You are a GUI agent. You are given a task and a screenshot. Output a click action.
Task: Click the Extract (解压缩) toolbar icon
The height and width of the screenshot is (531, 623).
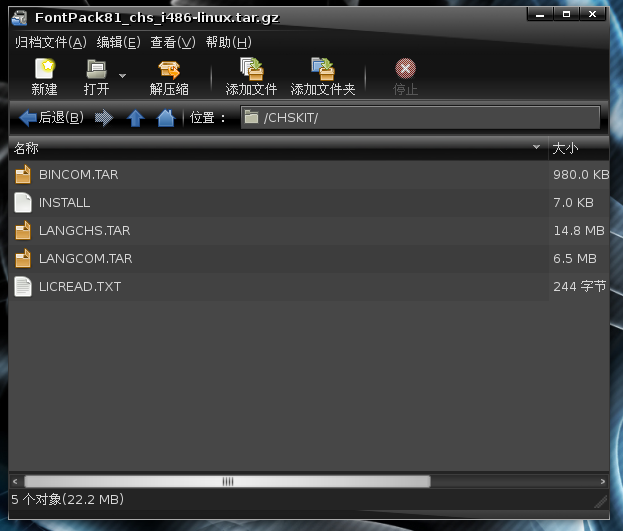[x=169, y=69]
